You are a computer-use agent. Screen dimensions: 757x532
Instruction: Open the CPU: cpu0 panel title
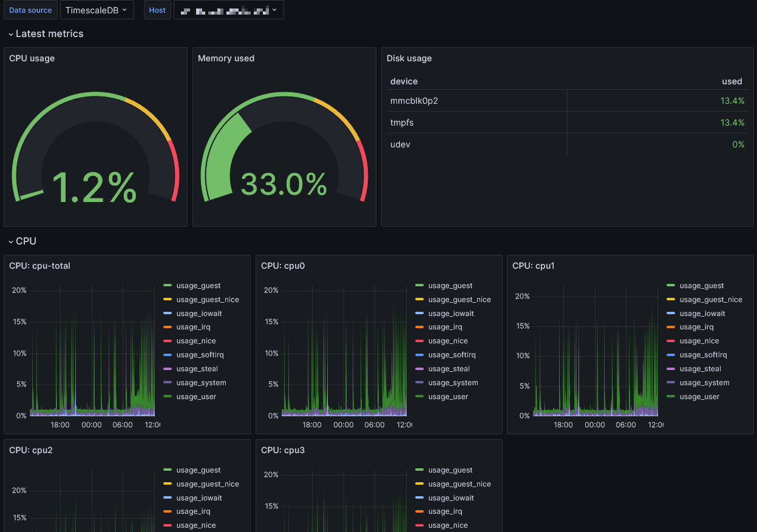283,266
